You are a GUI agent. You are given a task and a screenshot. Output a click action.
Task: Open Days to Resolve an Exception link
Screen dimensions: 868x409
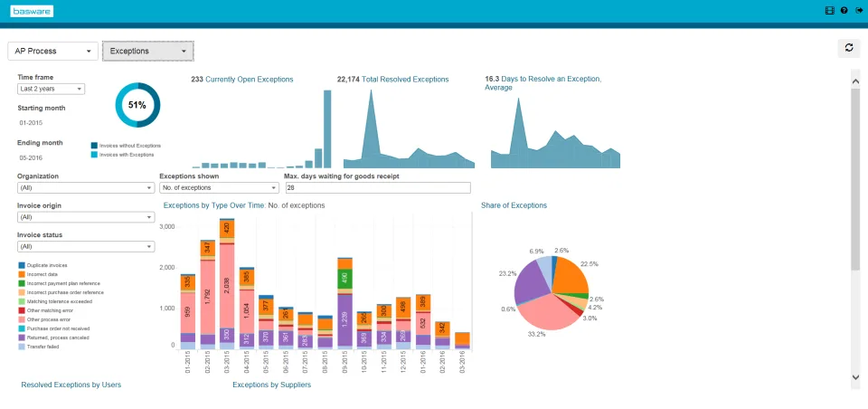point(542,83)
